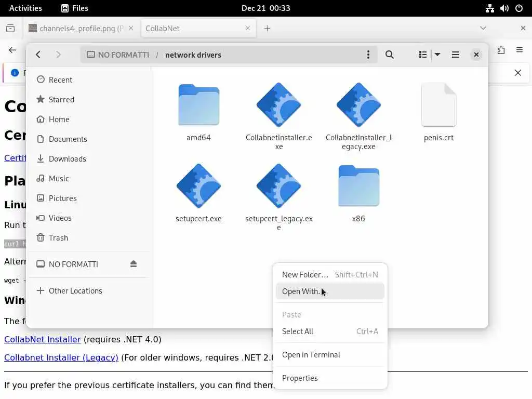Open Downloads in the sidebar
This screenshot has width=532, height=399.
[88, 158]
